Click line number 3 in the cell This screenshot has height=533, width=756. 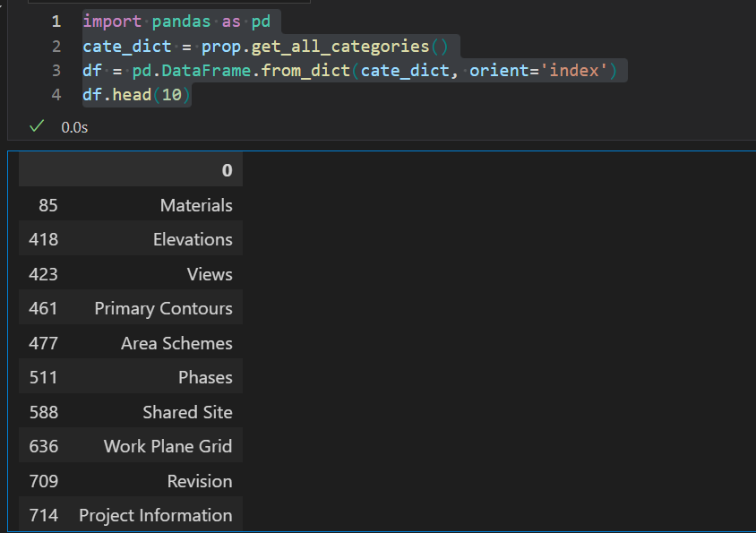pos(56,70)
